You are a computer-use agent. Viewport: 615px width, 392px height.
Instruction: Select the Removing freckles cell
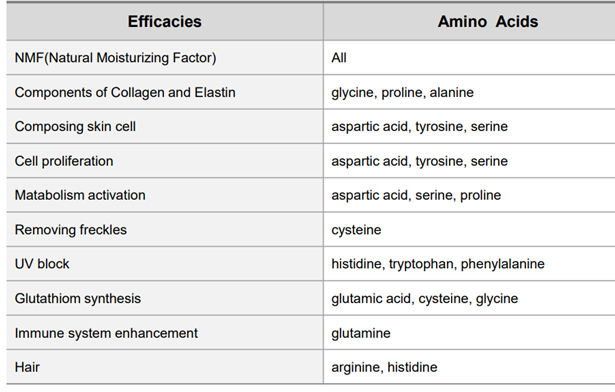coord(165,230)
